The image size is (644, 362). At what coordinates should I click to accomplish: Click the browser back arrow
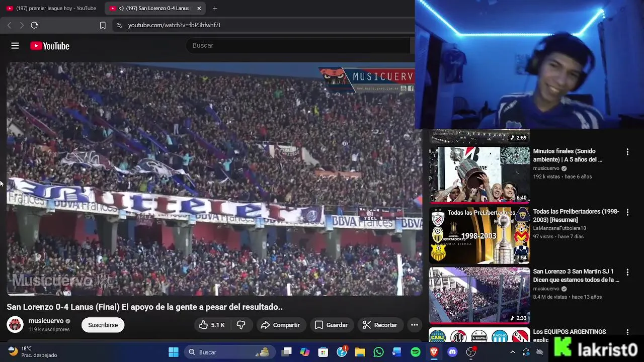(x=9, y=25)
